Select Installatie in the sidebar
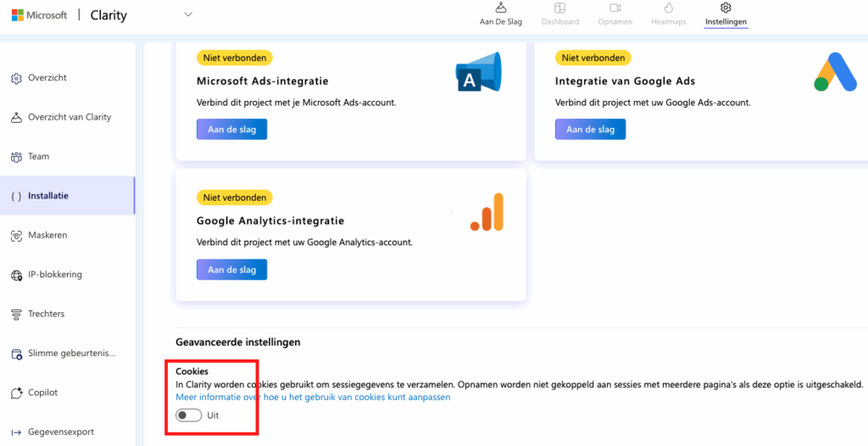The width and height of the screenshot is (868, 446). coord(48,196)
